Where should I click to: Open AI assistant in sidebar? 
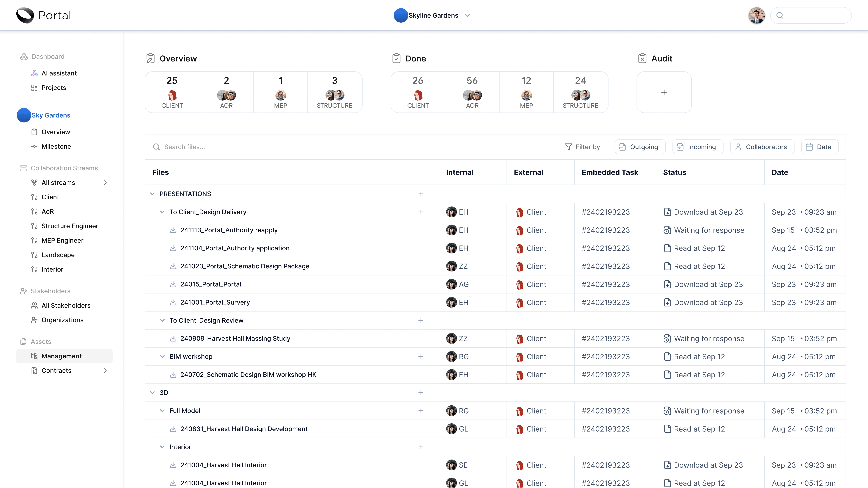pos(59,73)
